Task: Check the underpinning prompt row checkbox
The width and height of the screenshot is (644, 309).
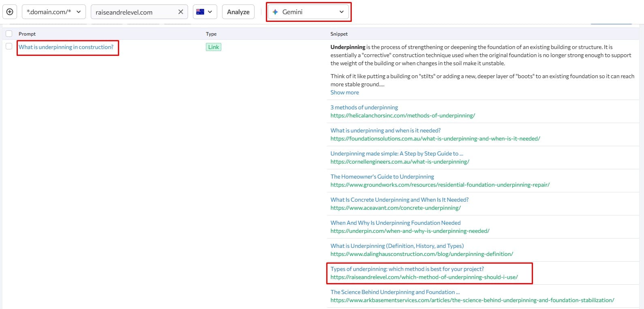Action: click(x=9, y=47)
